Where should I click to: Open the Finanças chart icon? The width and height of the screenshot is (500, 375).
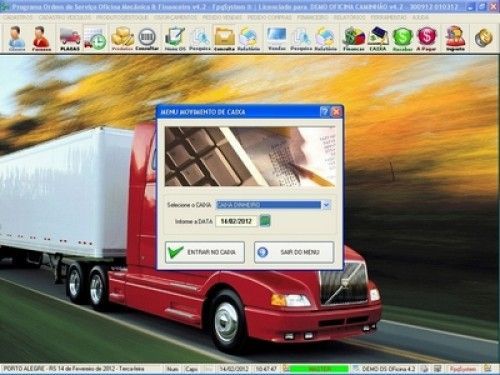pyautogui.click(x=354, y=38)
